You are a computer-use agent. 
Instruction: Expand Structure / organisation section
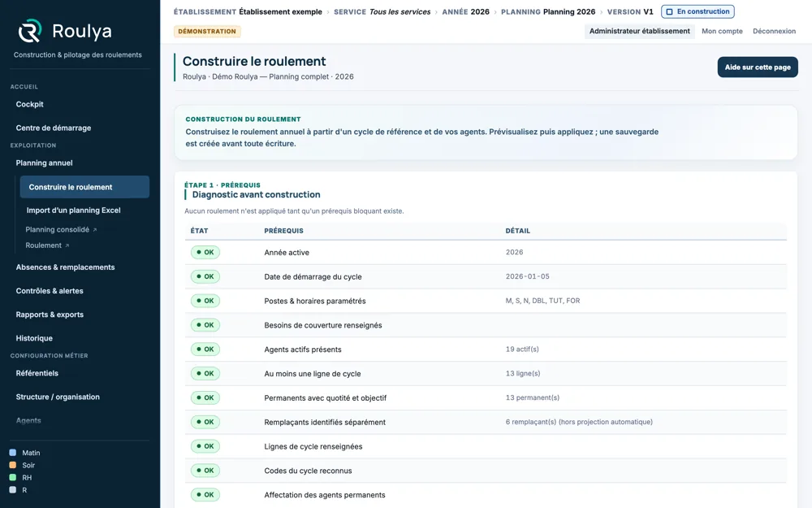[58, 397]
